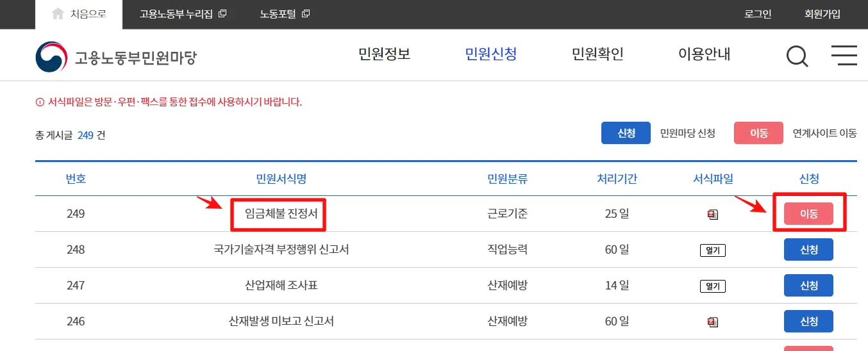The width and height of the screenshot is (868, 351).
Task: Click 열기 button for 국가기술자격 부정행위 신고서
Action: tap(713, 250)
